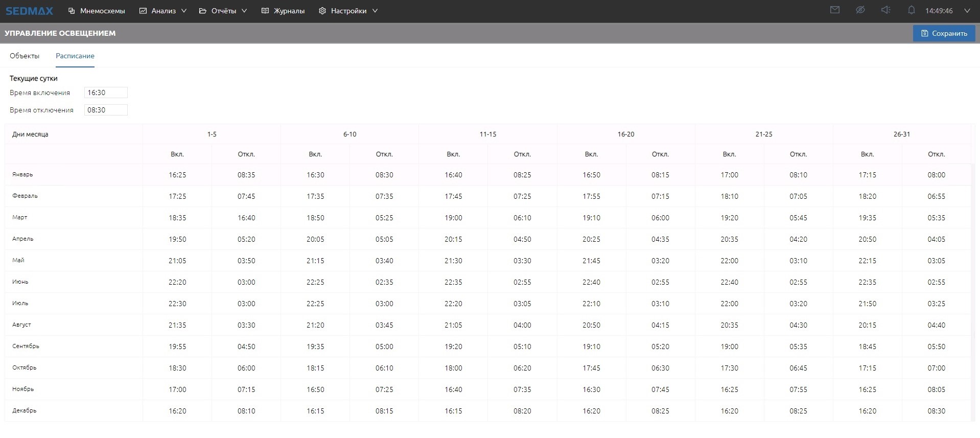This screenshot has width=980, height=438.
Task: Expand the chevron next to the clock
Action: point(967,11)
